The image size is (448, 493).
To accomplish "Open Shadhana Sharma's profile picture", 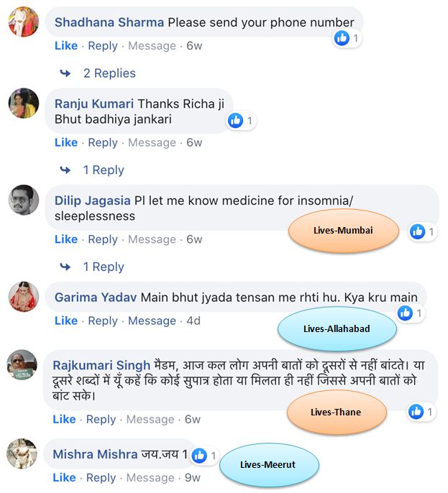I will pyautogui.click(x=24, y=22).
